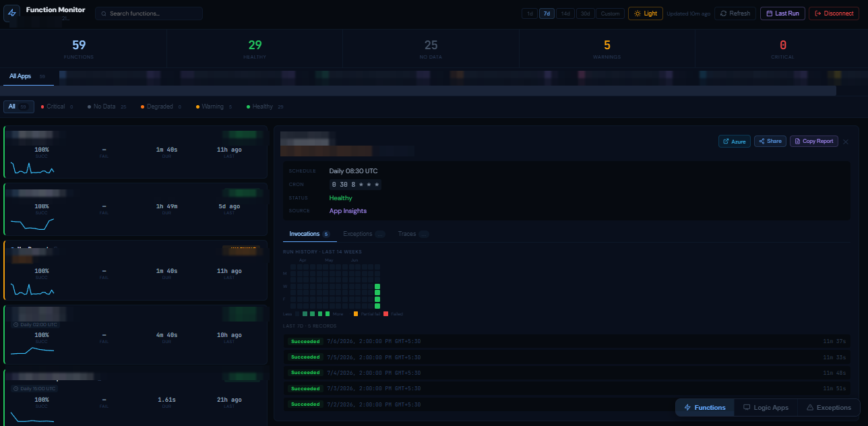The image size is (868, 426).
Task: Filter functions by Critical status
Action: 57,106
